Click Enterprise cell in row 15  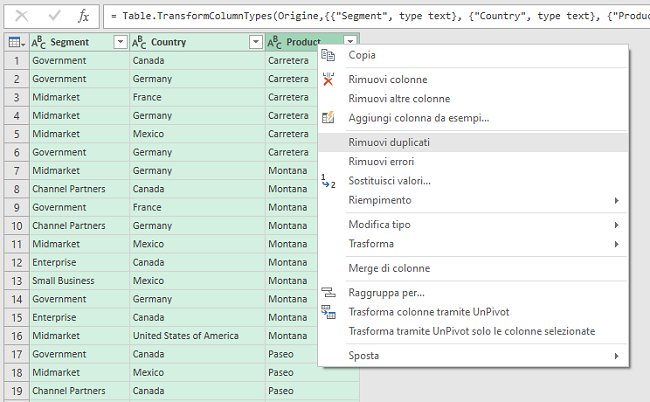[x=79, y=317]
